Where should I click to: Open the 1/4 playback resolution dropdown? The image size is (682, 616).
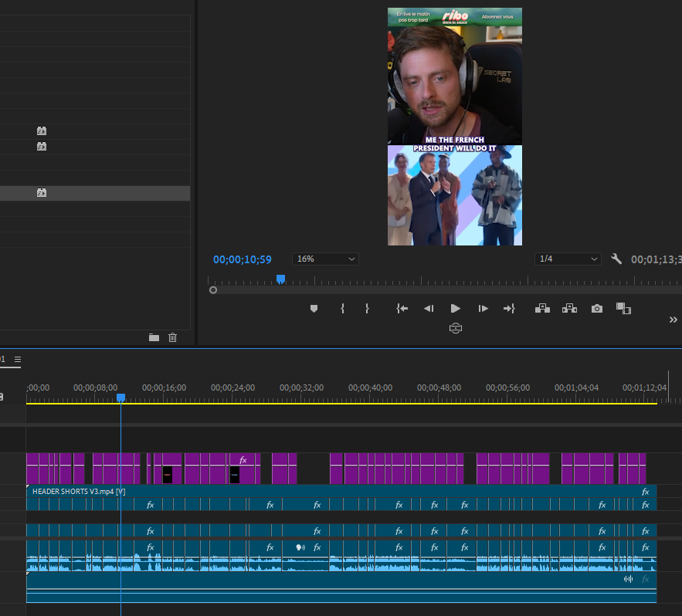(x=568, y=259)
